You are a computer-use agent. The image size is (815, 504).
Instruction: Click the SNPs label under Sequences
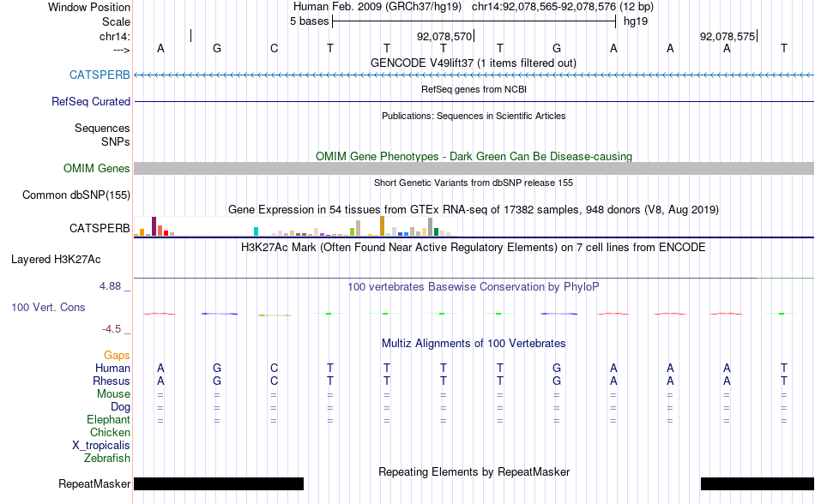(116, 141)
